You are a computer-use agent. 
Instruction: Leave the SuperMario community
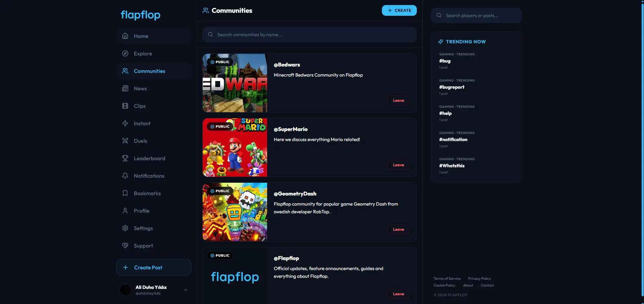pyautogui.click(x=398, y=165)
